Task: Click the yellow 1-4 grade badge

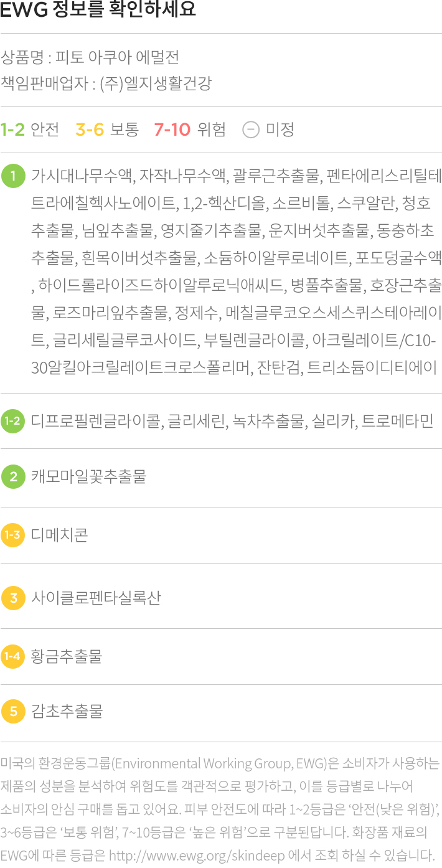Action: (13, 656)
